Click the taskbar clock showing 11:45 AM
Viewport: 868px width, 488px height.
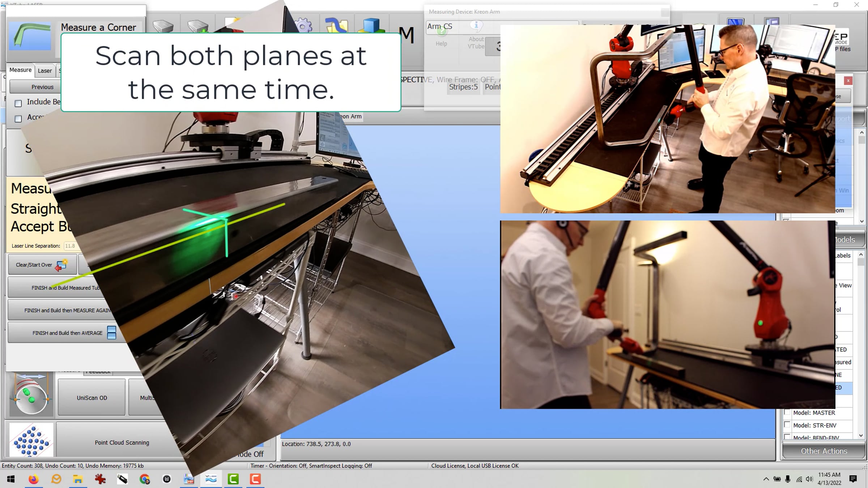(829, 479)
